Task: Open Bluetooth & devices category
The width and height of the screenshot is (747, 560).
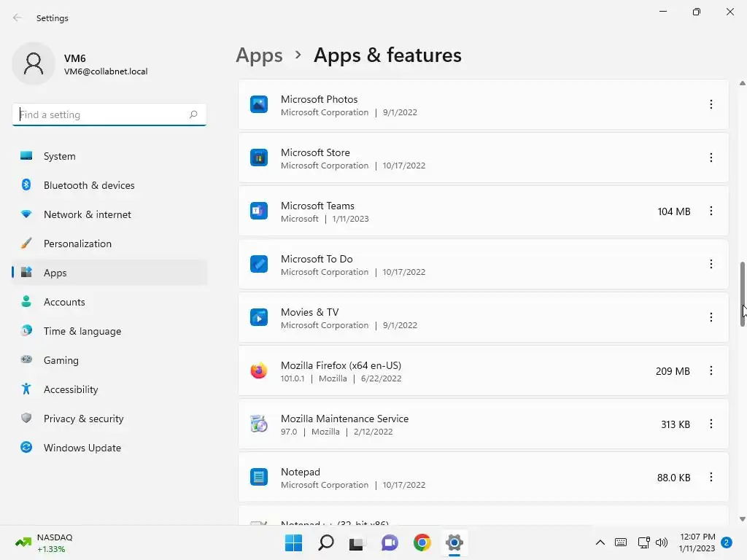Action: pyautogui.click(x=109, y=185)
